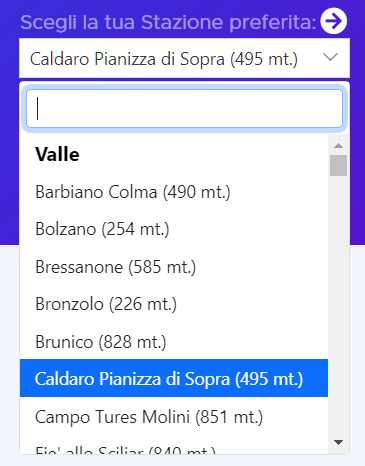Open the station dropdown chevron
Screen dimensions: 365x466
click(x=331, y=57)
